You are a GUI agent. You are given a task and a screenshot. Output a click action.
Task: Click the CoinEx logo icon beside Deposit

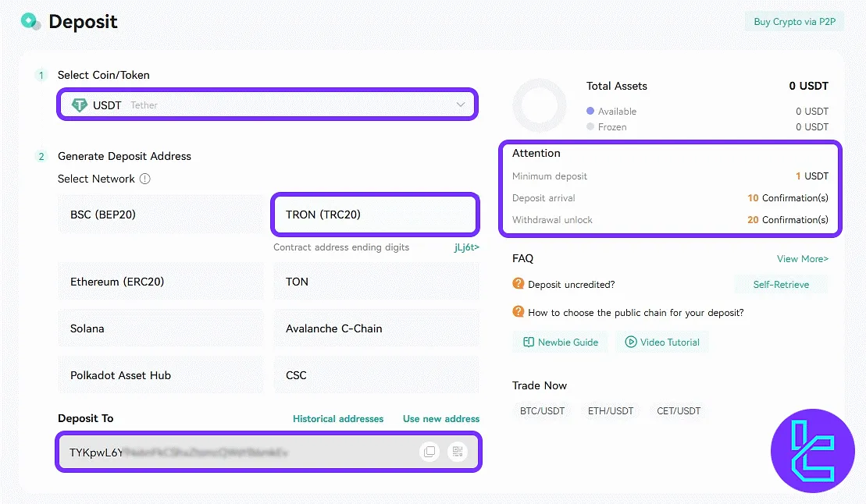point(30,22)
